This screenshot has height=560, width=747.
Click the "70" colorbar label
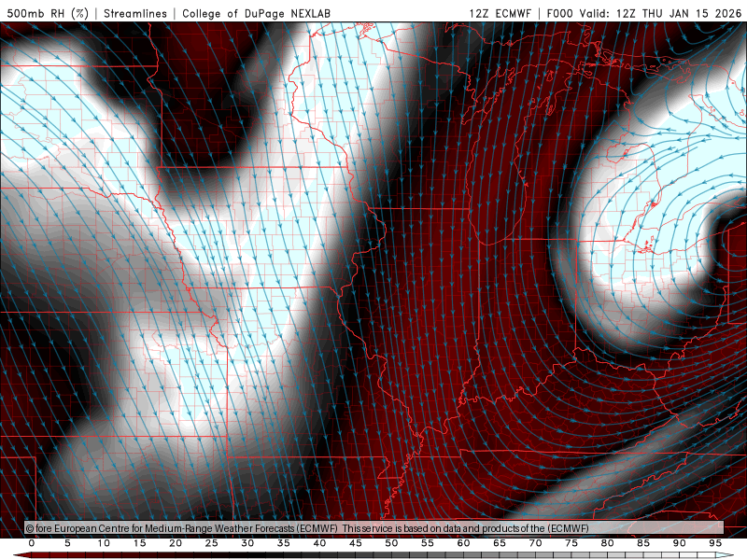535,543
